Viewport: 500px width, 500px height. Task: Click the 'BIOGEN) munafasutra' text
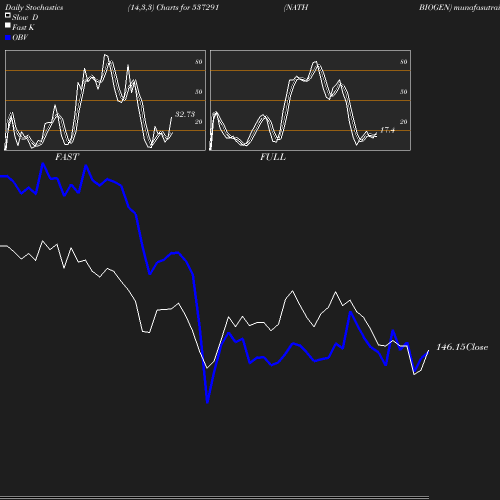pyautogui.click(x=459, y=7)
